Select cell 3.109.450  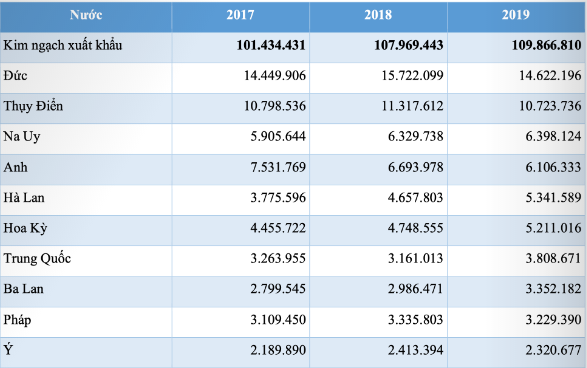278,320
